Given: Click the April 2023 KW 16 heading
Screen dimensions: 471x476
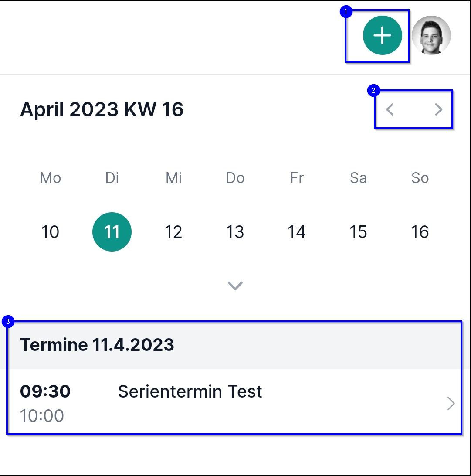Looking at the screenshot, I should [x=102, y=110].
